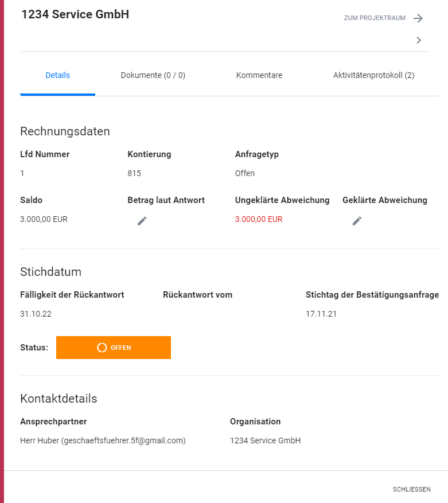Viewport: 448px width, 503px height.
Task: Change the orange OFFEN status button
Action: point(114,348)
